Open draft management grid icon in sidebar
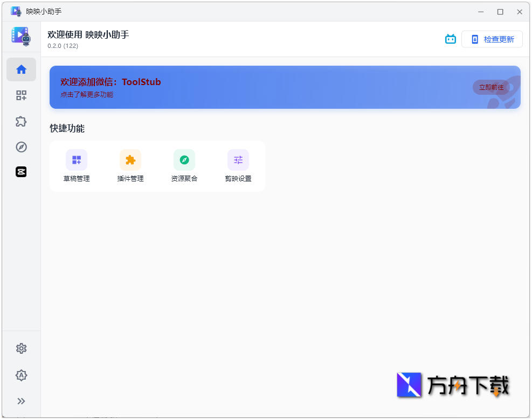Image resolution: width=532 pixels, height=420 pixels. [21, 95]
